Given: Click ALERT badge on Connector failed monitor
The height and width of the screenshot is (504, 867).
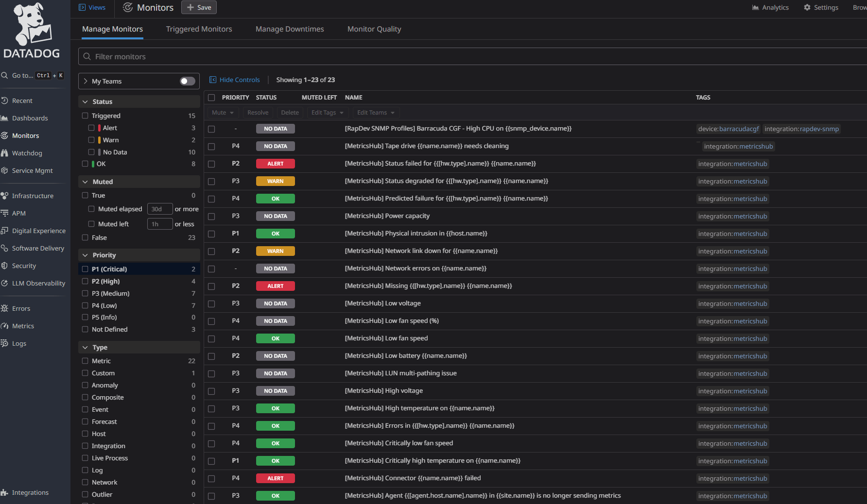Looking at the screenshot, I should (276, 478).
